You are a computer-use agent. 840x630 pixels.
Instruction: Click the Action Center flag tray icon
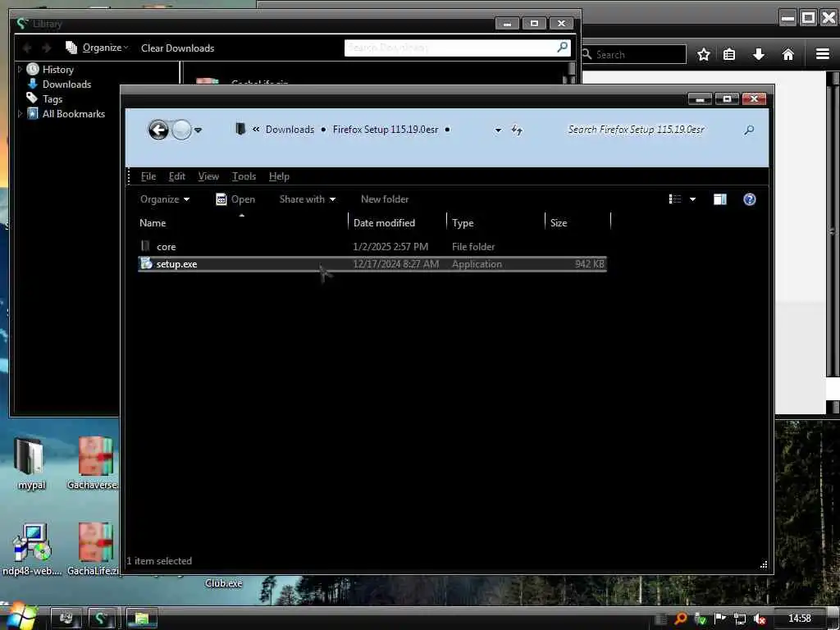point(720,619)
